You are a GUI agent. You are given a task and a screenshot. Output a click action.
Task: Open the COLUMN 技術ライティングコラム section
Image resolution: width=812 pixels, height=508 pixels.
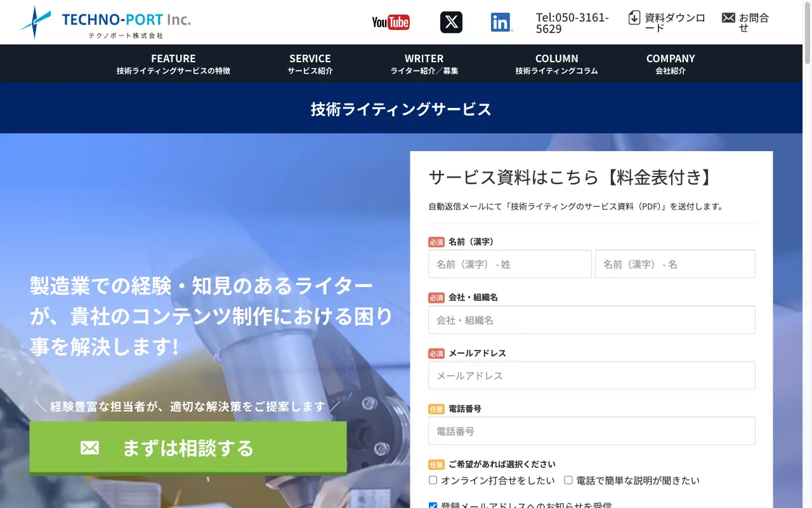click(x=556, y=63)
